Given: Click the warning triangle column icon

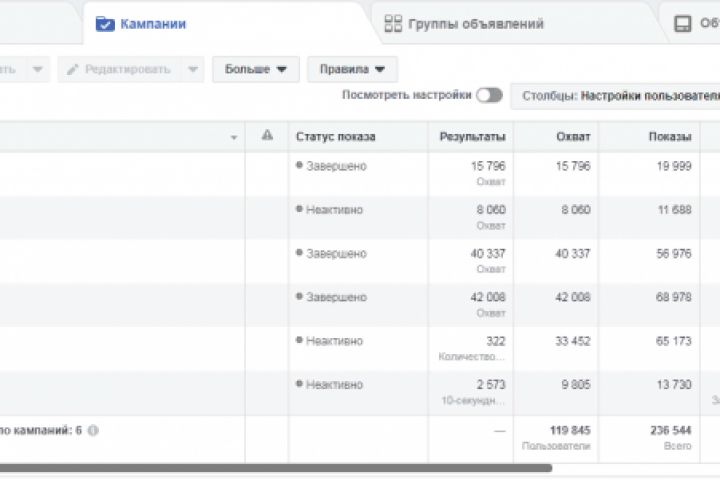Looking at the screenshot, I should pyautogui.click(x=267, y=137).
